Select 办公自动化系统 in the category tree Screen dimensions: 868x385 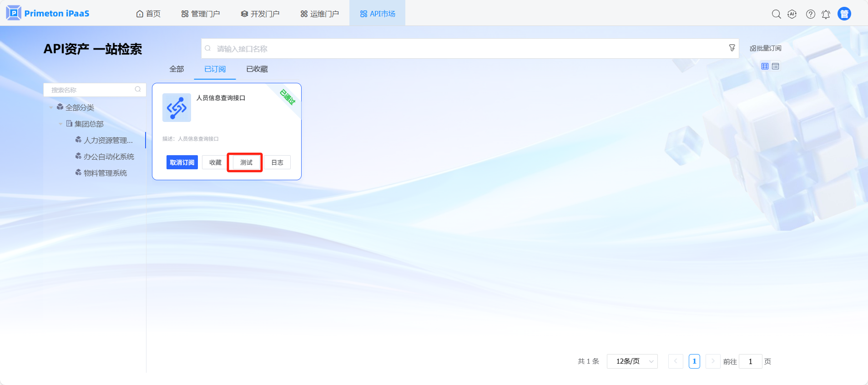coord(109,157)
